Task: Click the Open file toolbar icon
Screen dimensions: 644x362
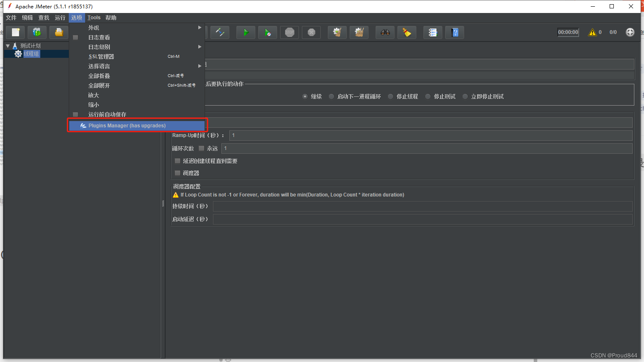Action: tap(59, 32)
